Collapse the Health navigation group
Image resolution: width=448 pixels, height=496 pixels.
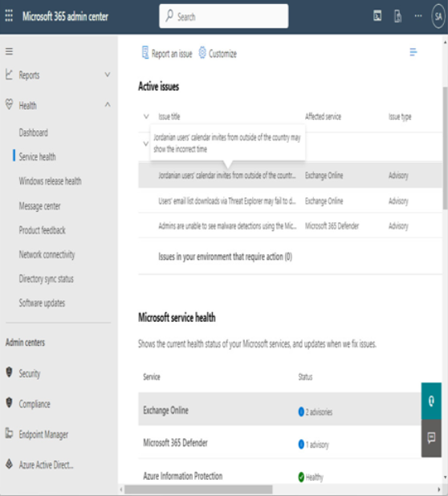[108, 104]
